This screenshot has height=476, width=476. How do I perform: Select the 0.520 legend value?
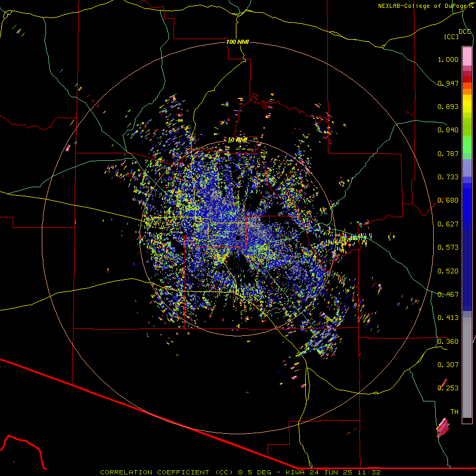point(448,271)
